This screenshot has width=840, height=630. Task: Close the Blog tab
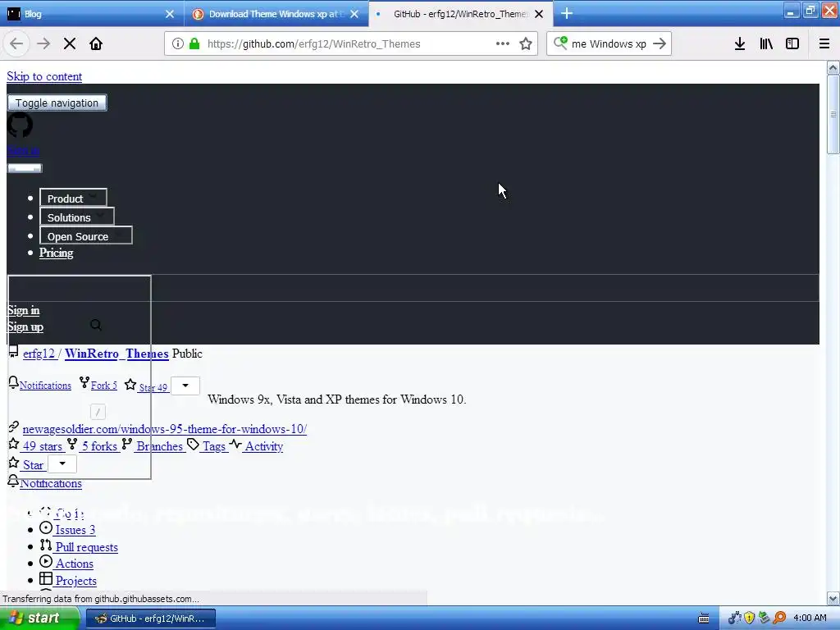point(170,14)
